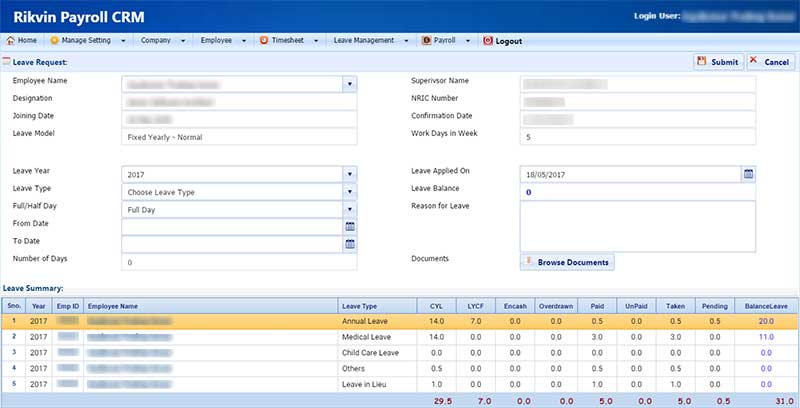The image size is (800, 408).
Task: Open the Manage Setting menu
Action: 86,40
